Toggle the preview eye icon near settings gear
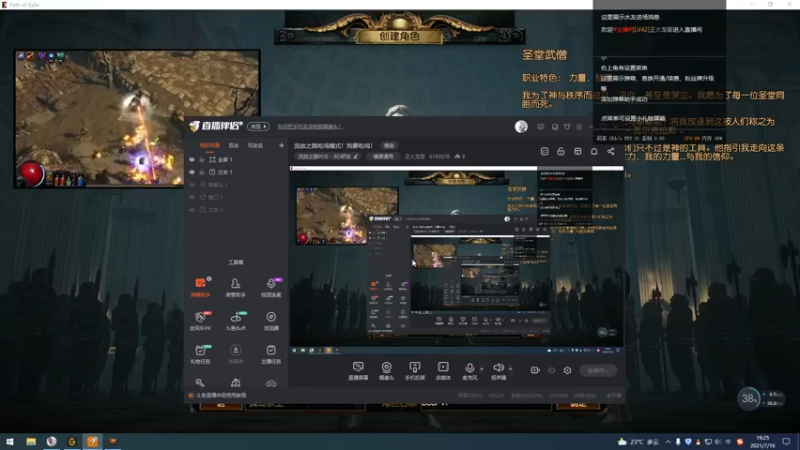This screenshot has width=800, height=450. [552, 370]
